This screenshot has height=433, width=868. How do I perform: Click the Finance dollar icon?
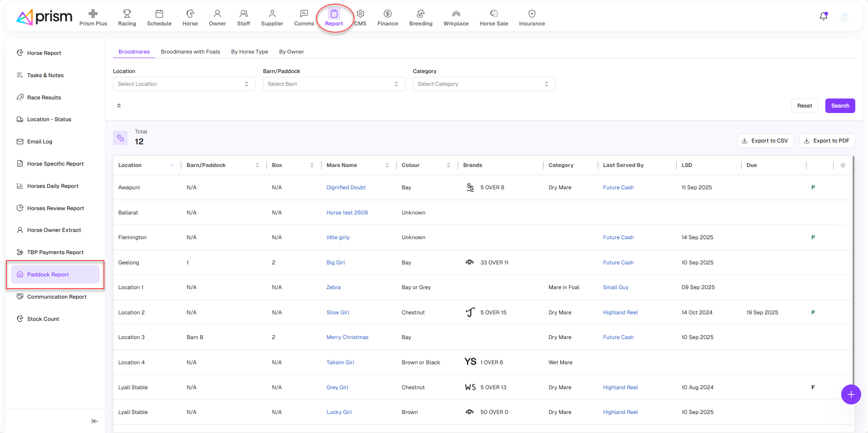click(x=387, y=14)
